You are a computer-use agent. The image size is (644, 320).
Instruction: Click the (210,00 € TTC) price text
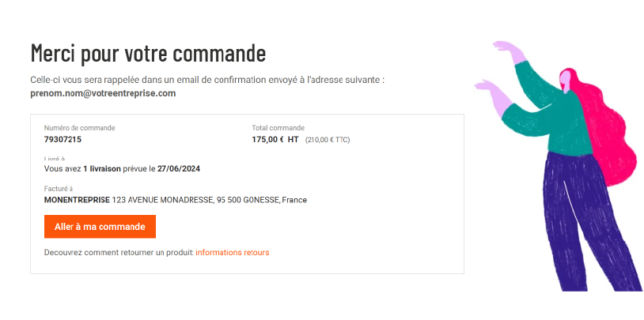pos(328,140)
